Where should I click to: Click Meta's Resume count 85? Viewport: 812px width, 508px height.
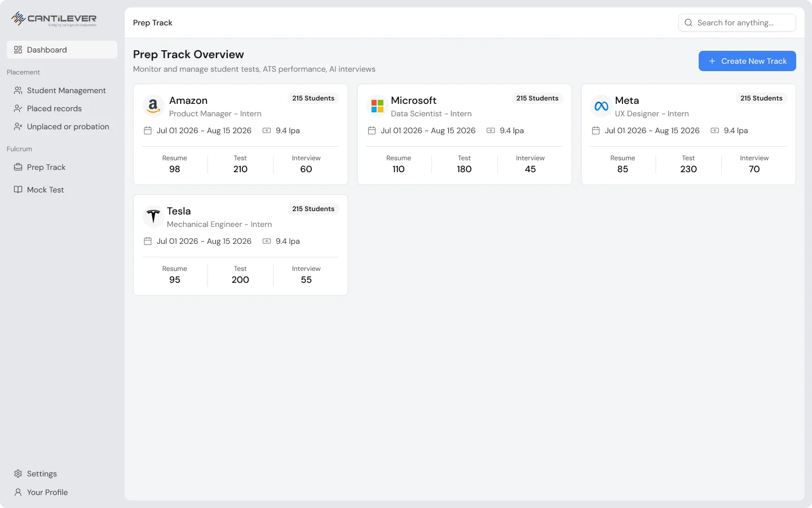click(623, 169)
